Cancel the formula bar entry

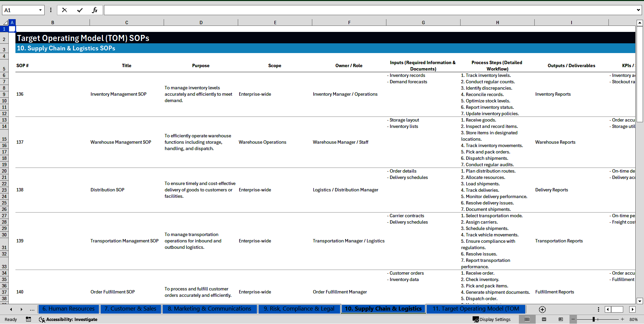(64, 10)
